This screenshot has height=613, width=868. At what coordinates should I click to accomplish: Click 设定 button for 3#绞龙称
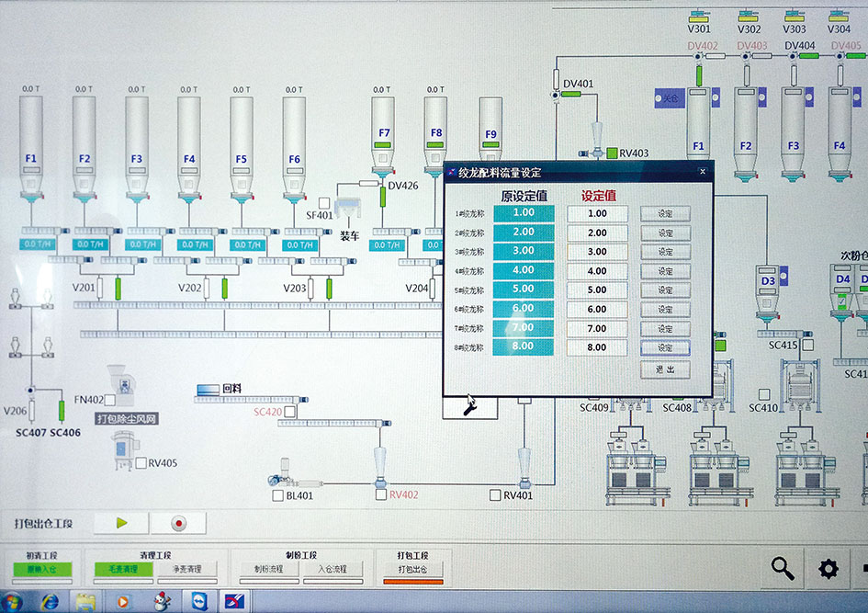pyautogui.click(x=665, y=252)
